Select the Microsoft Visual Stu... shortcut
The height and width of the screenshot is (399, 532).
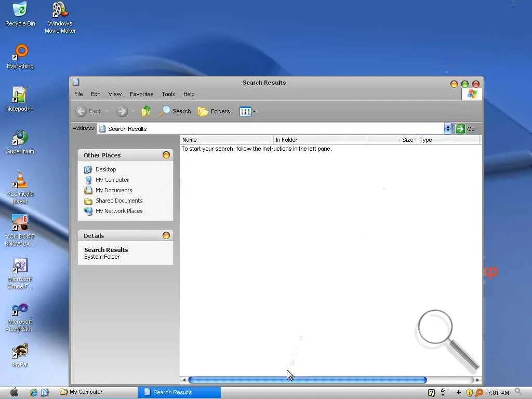20,317
